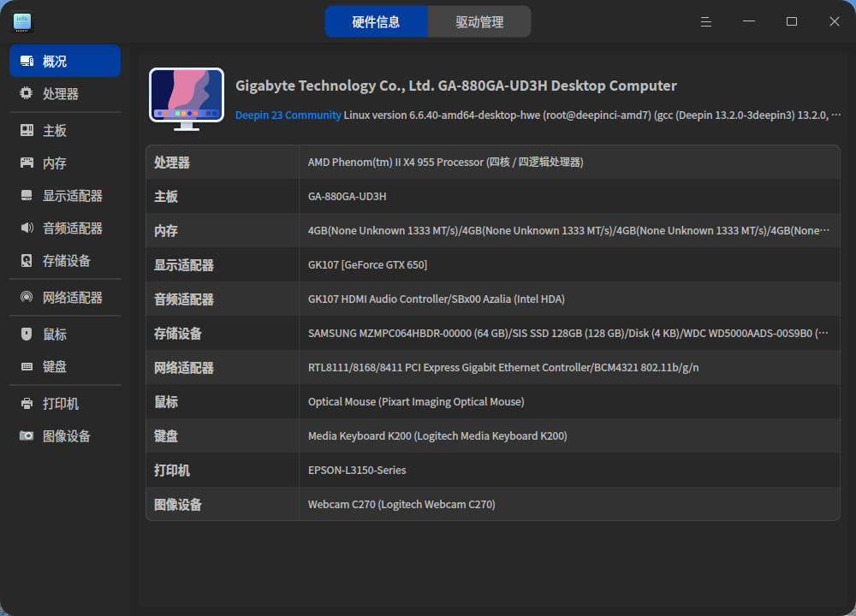Minimize the Device Manager window
The image size is (856, 616).
coord(749,21)
